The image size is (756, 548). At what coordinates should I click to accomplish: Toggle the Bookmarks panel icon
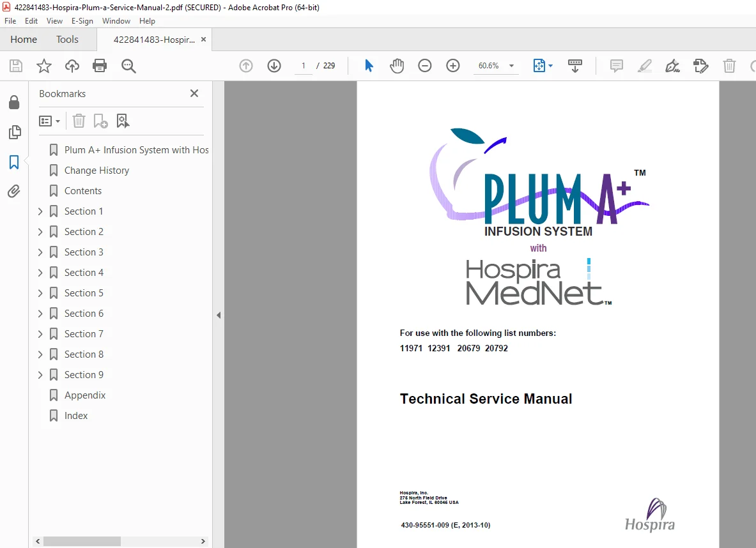[x=14, y=162]
